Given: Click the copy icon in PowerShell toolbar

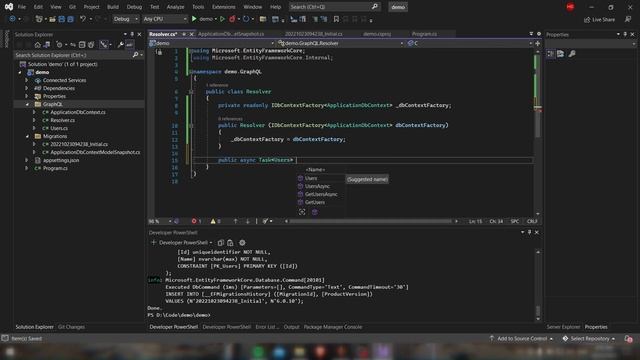Looking at the screenshot, I should tap(220, 242).
